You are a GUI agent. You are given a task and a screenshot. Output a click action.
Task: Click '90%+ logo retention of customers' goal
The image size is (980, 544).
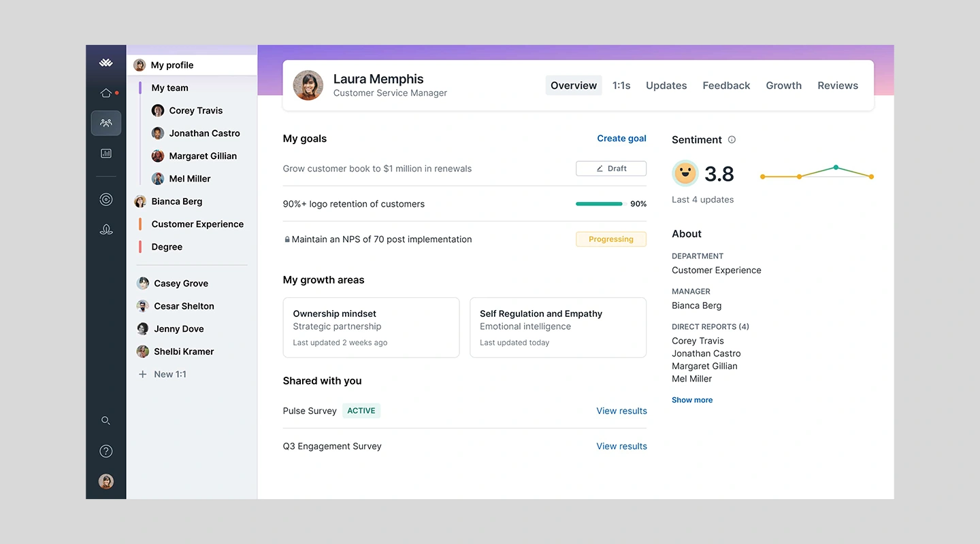pos(353,204)
